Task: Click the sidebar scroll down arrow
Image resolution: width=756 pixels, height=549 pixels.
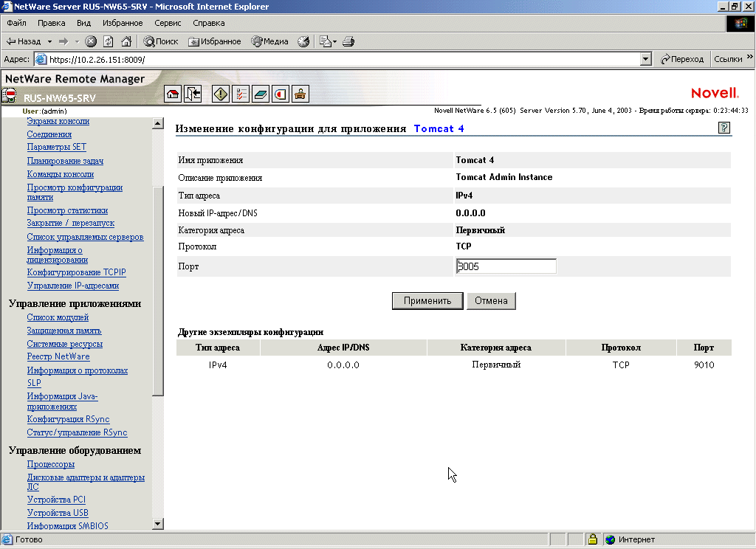Action: tap(157, 523)
